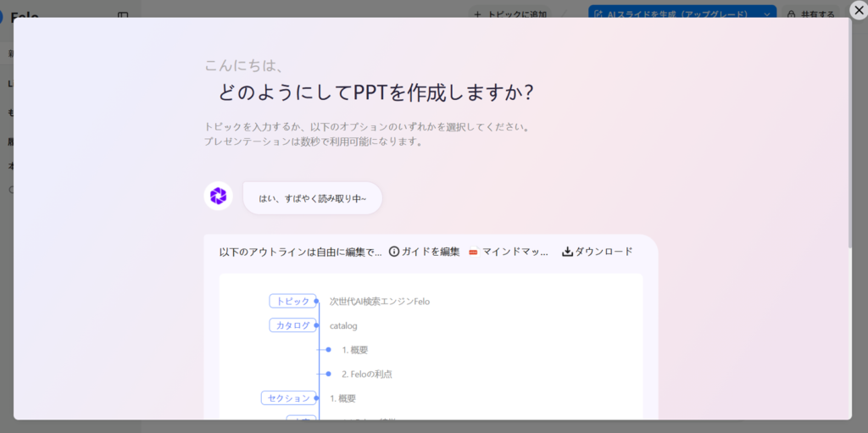Click the info icon beside ガイドを編集
Screen dimensions: 868x433
click(393, 252)
